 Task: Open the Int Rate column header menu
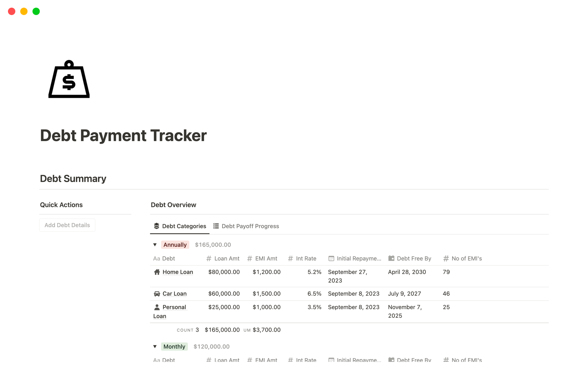pyautogui.click(x=306, y=259)
